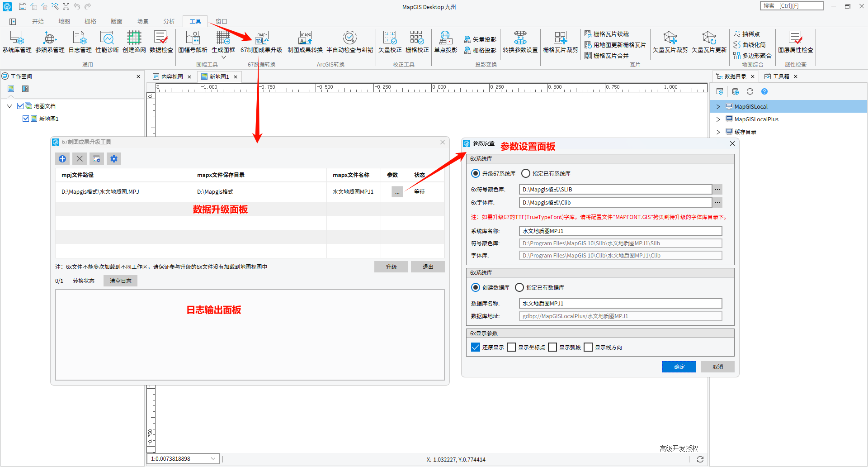Uncheck the 还原显示 checkbox
Viewport: 868px width, 467px height.
pos(476,347)
